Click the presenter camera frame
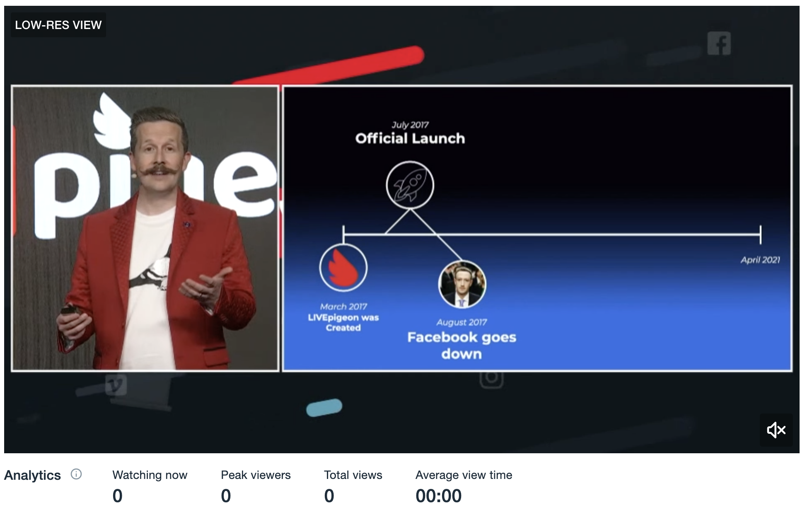812x527 pixels. 145,229
